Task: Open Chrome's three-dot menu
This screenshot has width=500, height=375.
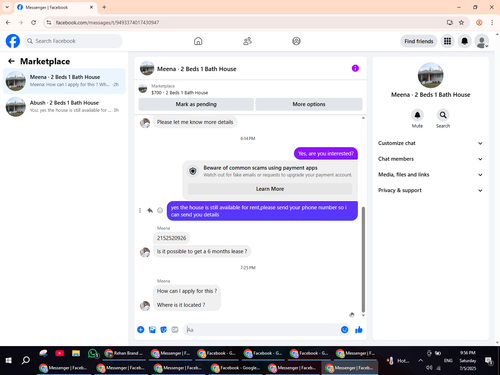Action: click(492, 22)
